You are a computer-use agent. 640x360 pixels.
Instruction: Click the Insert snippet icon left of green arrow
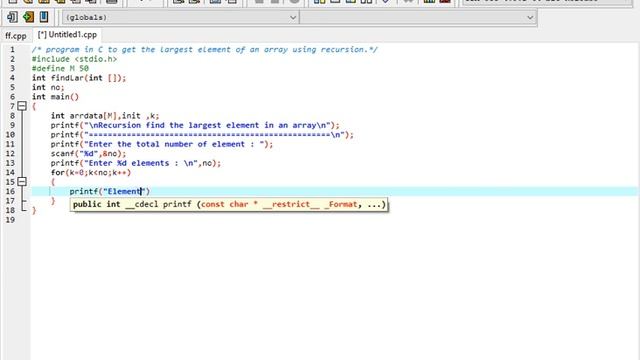tap(12, 17)
